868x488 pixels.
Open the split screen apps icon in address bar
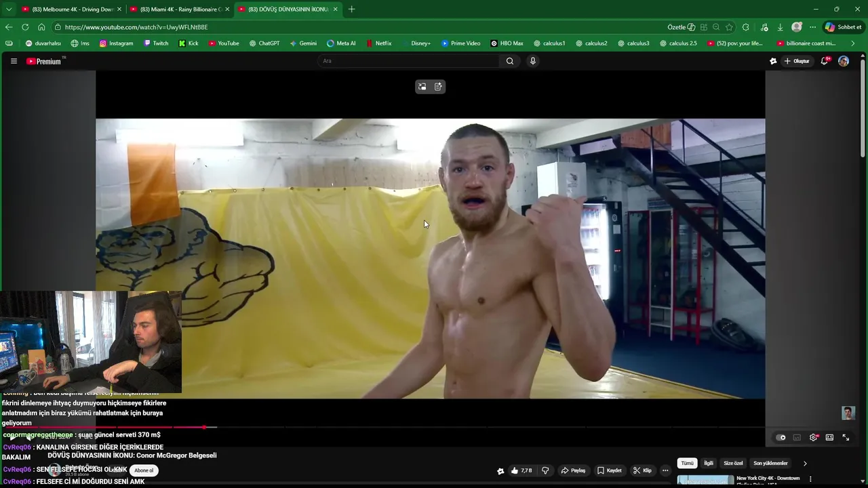(704, 27)
